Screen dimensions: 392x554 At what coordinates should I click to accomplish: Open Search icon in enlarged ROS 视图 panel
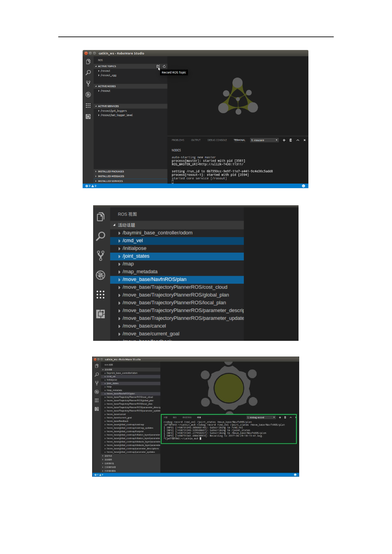point(101,236)
